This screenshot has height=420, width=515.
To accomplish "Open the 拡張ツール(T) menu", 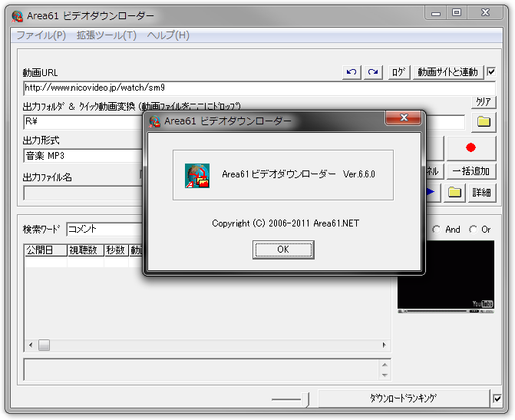I will click(107, 35).
